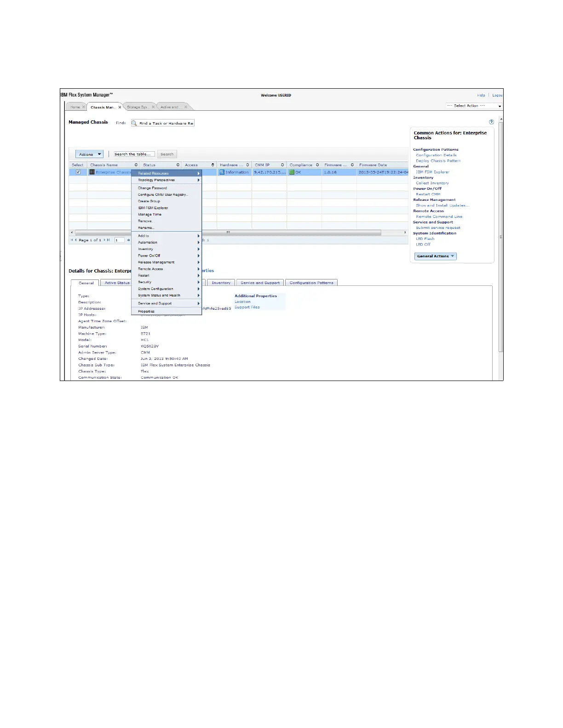Open the Actions dropdown button
Image resolution: width=563 pixels, height=728 pixels.
point(89,154)
